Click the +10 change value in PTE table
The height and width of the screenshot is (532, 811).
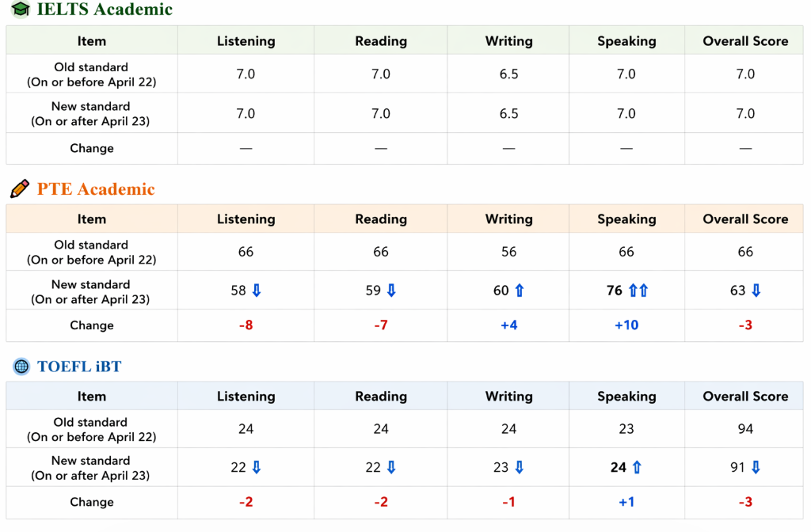[626, 325]
